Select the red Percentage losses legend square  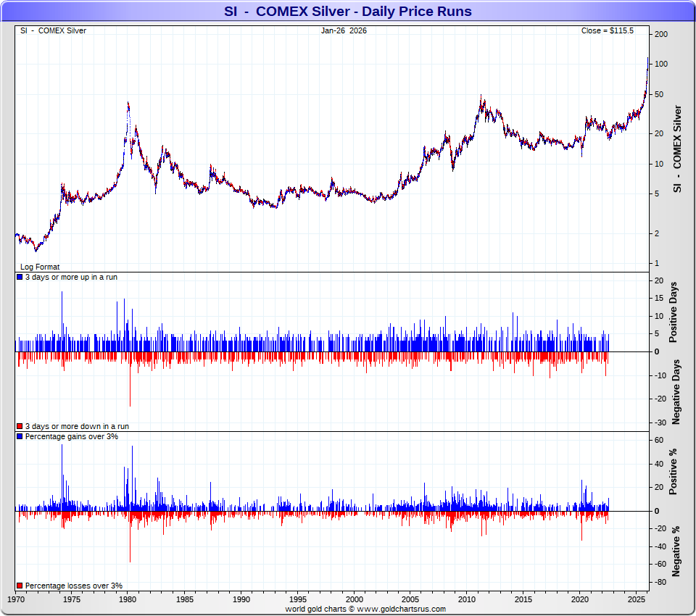pos(20,586)
